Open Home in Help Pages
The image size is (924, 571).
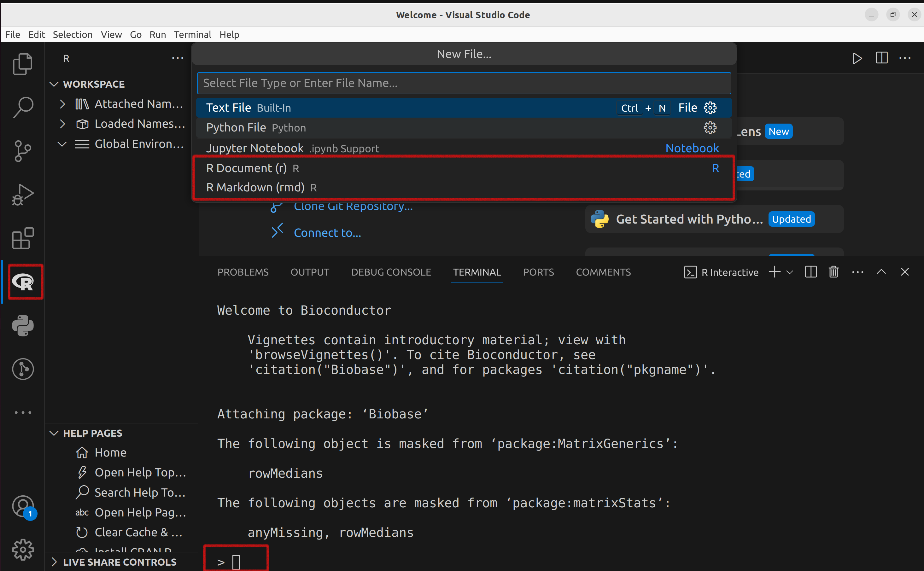(x=122, y=452)
